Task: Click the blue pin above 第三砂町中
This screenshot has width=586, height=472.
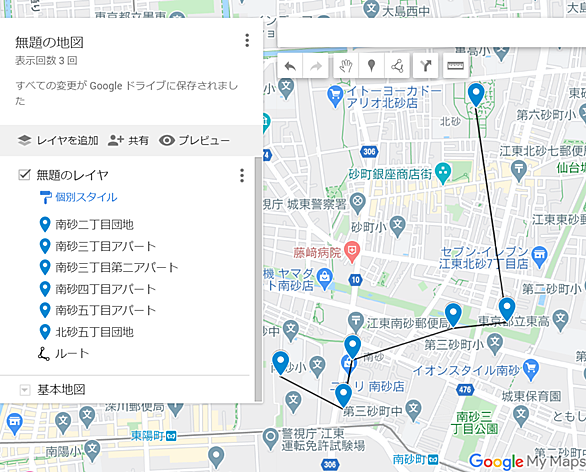Action: (343, 395)
